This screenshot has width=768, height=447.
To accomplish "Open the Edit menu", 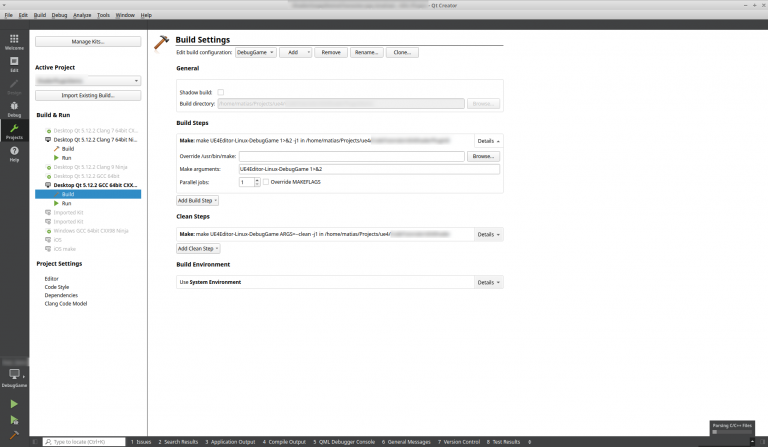I will coord(23,15).
